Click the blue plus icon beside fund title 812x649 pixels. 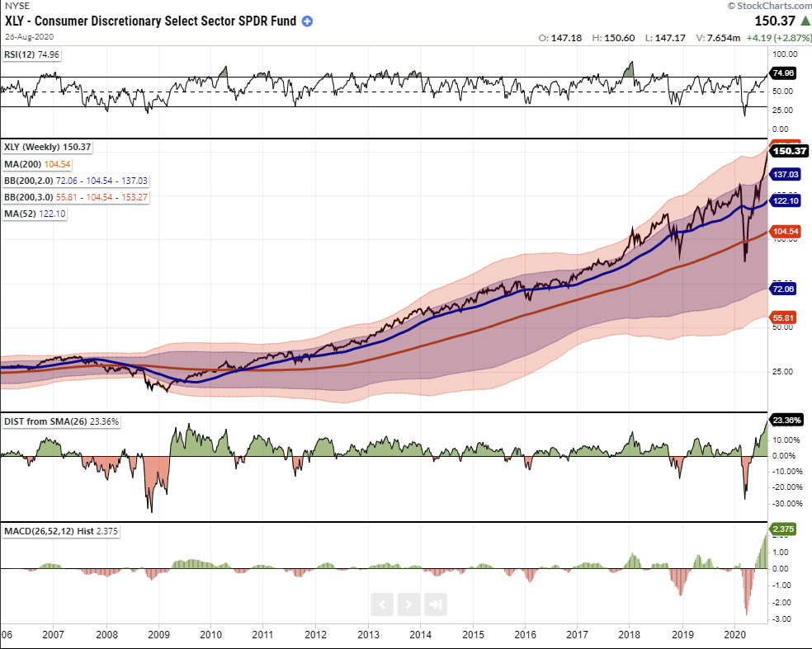307,21
